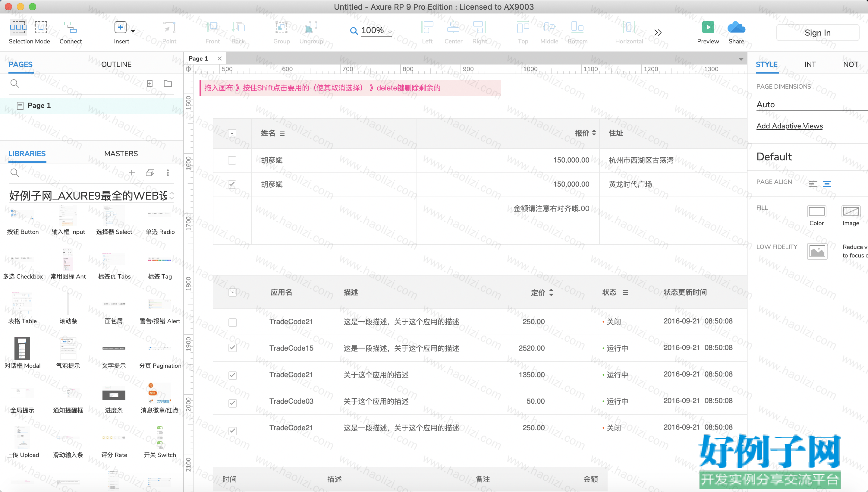
Task: Open the library selector dropdown
Action: pos(91,196)
